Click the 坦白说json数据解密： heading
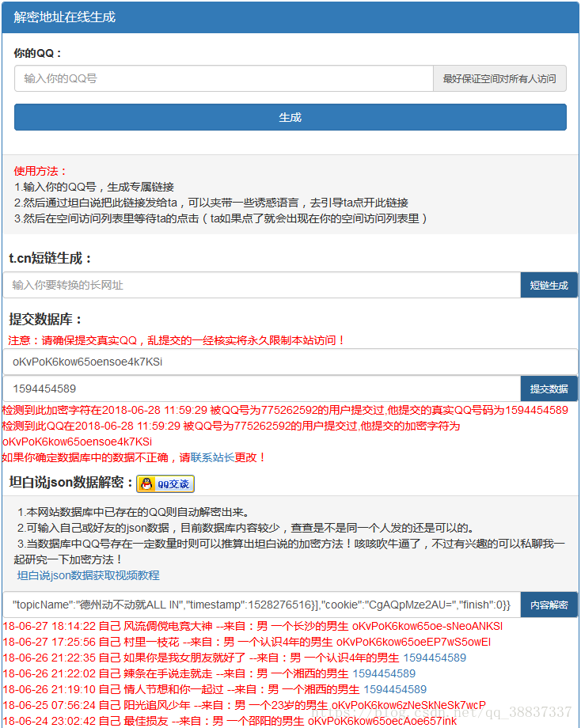 pyautogui.click(x=71, y=483)
